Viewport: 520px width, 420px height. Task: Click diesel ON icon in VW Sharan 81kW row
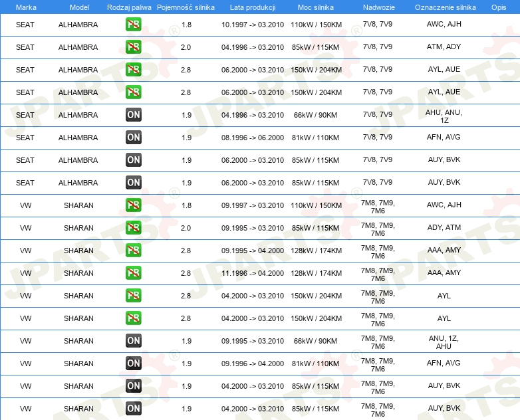(x=133, y=364)
